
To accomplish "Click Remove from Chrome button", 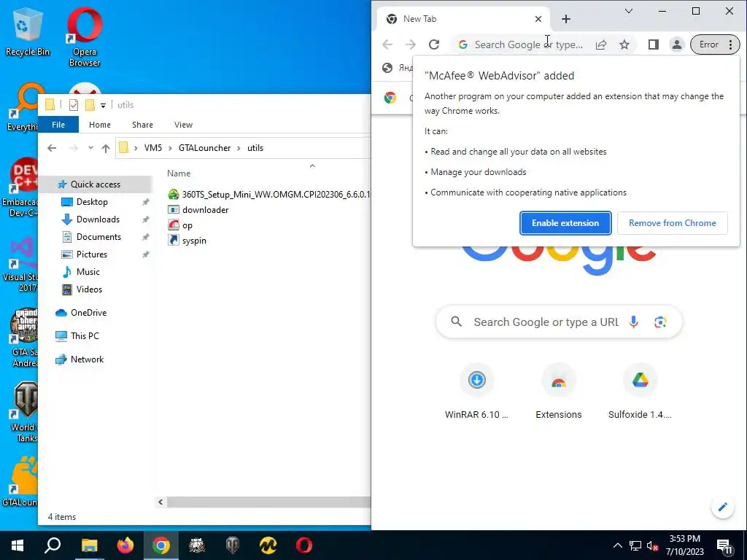I will coord(672,223).
